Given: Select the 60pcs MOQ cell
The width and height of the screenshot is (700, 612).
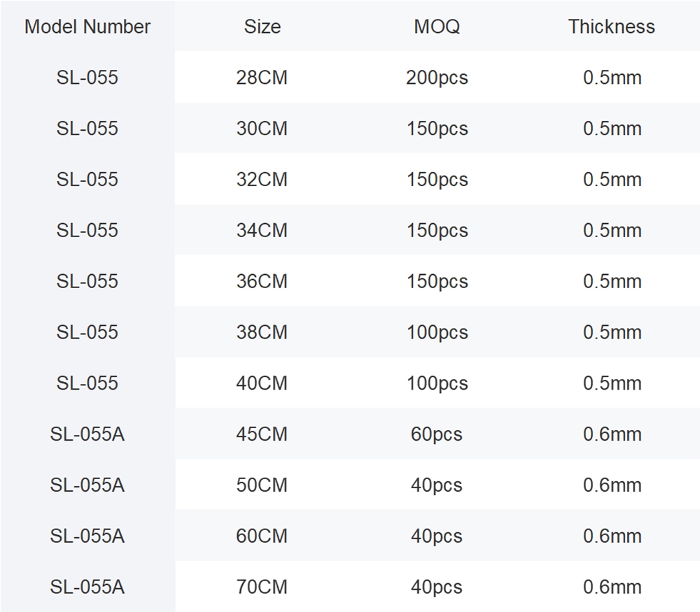Looking at the screenshot, I should pos(437,434).
